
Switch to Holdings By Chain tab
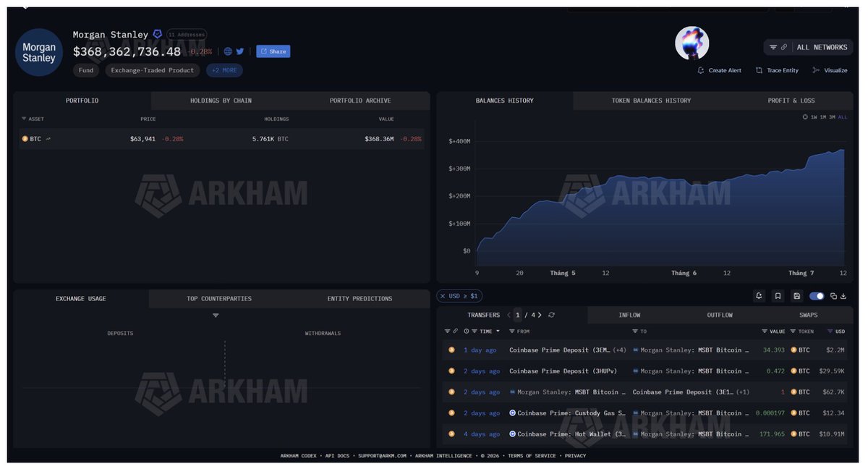click(x=221, y=101)
